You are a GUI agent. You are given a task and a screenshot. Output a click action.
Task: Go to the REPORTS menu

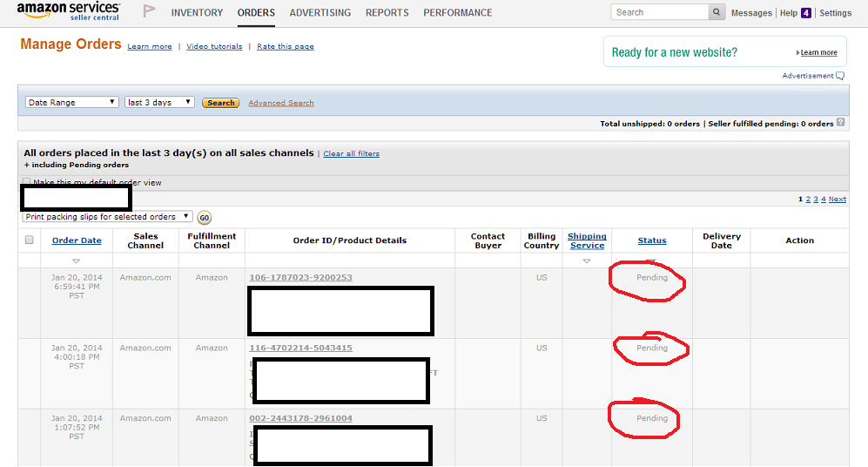coord(387,13)
